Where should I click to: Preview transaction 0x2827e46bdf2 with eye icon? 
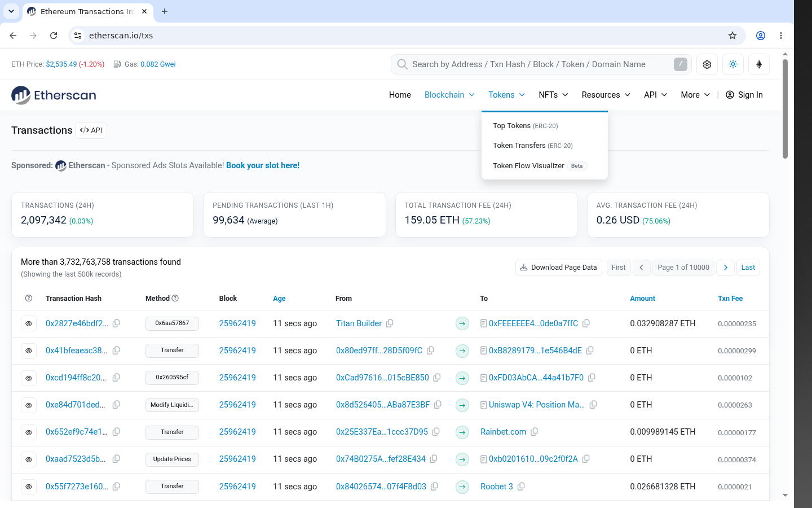coord(29,323)
